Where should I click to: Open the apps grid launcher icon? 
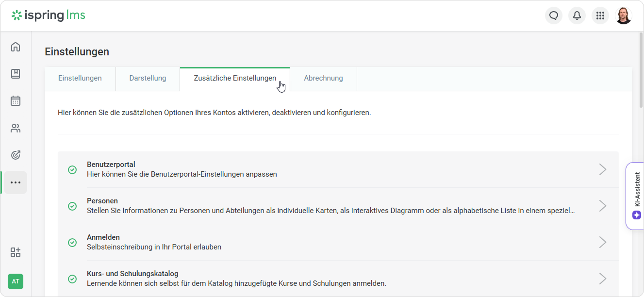600,16
